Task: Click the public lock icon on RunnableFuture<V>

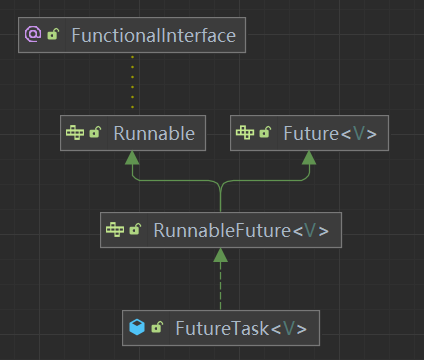Action: click(135, 229)
